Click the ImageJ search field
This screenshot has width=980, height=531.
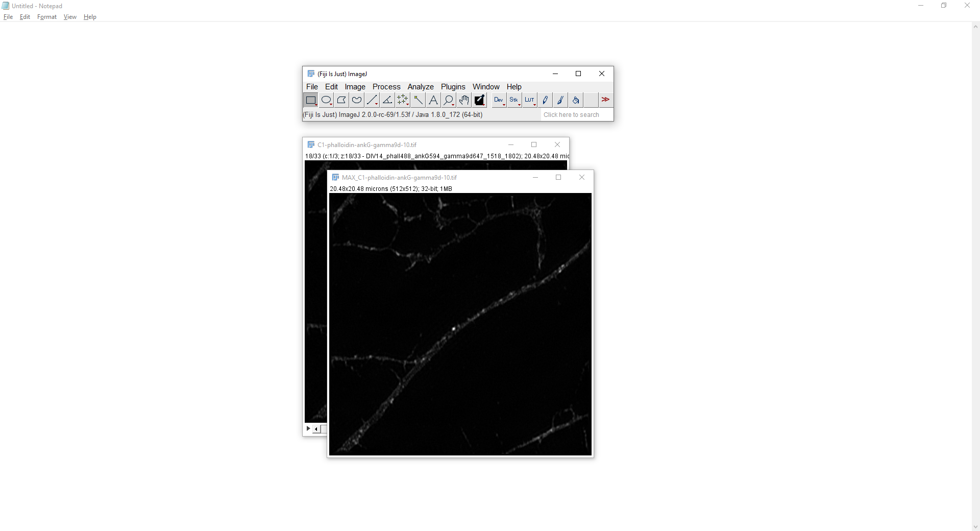[x=576, y=115]
